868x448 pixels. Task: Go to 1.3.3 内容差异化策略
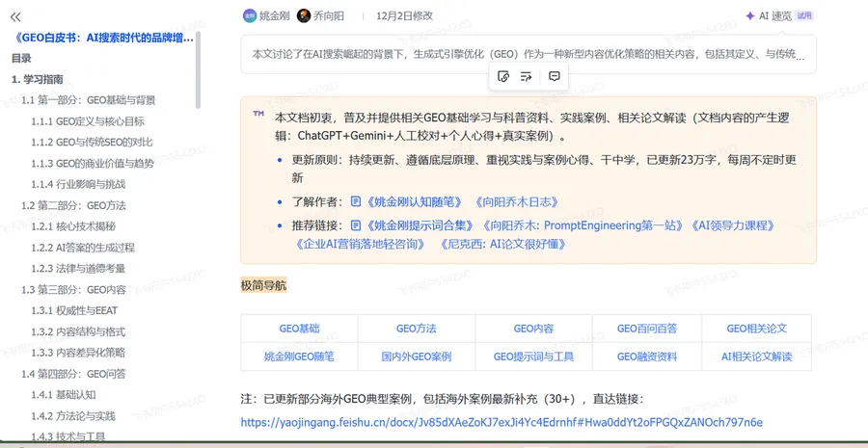click(x=78, y=353)
